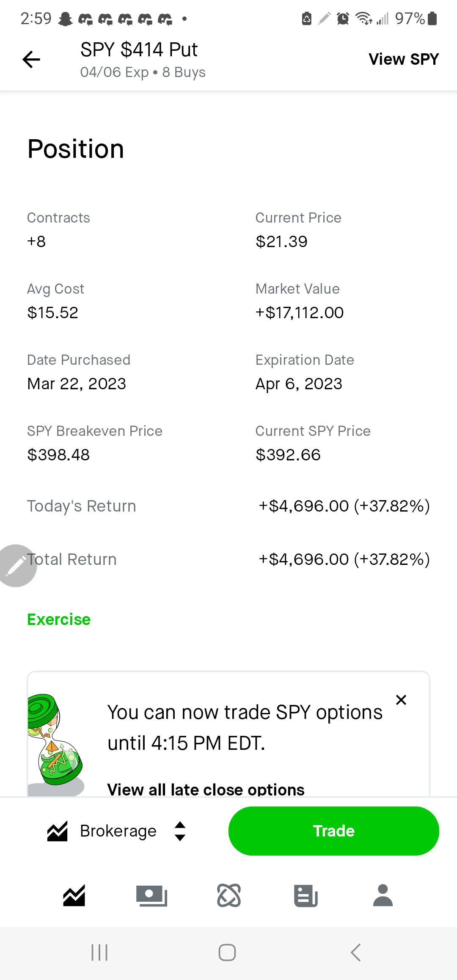Open the Account profile tab icon
457x980 pixels.
click(x=383, y=895)
